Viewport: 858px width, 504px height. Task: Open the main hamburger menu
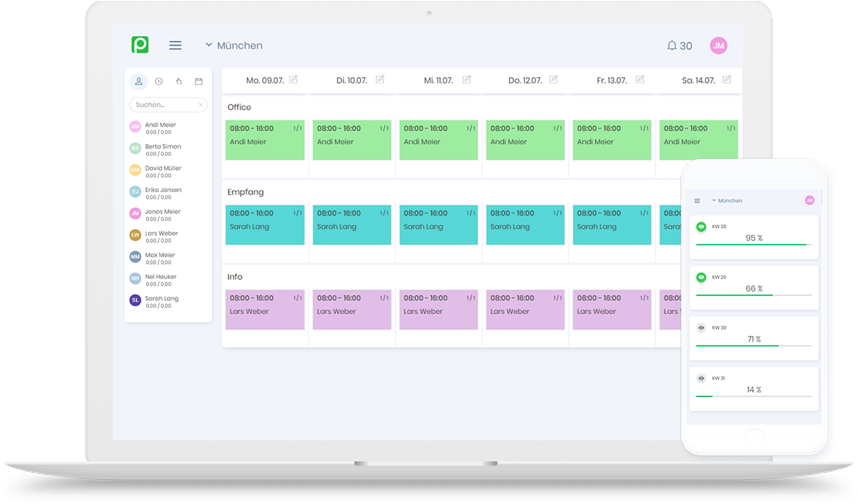click(175, 45)
